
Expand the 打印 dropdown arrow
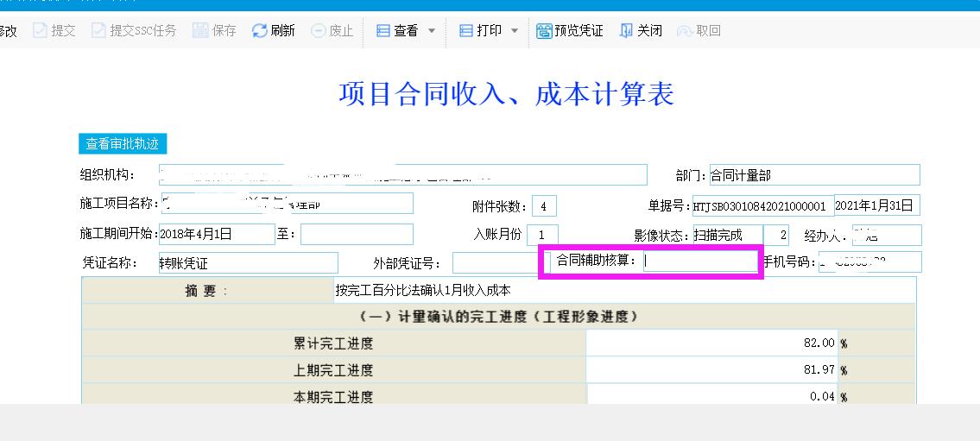(x=515, y=31)
